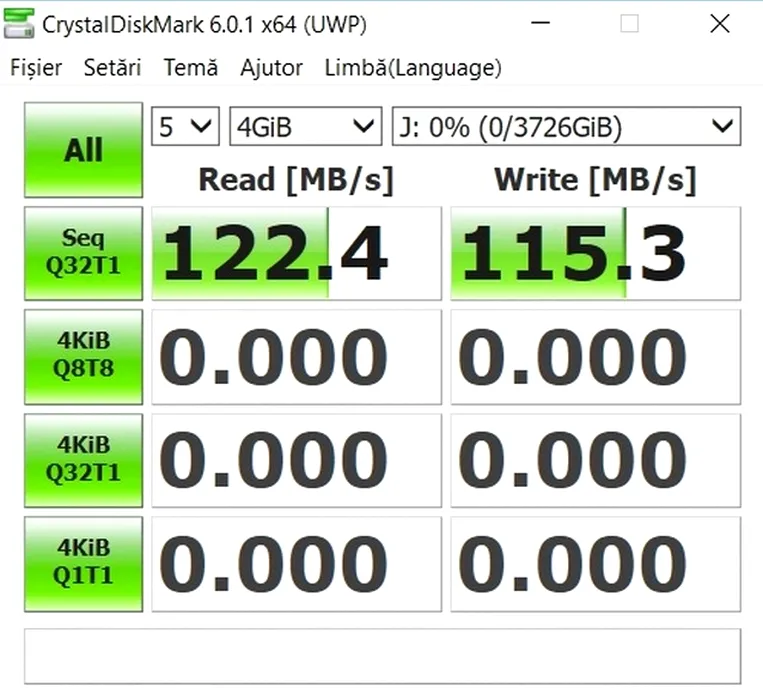Open the Fișier menu

(x=36, y=68)
